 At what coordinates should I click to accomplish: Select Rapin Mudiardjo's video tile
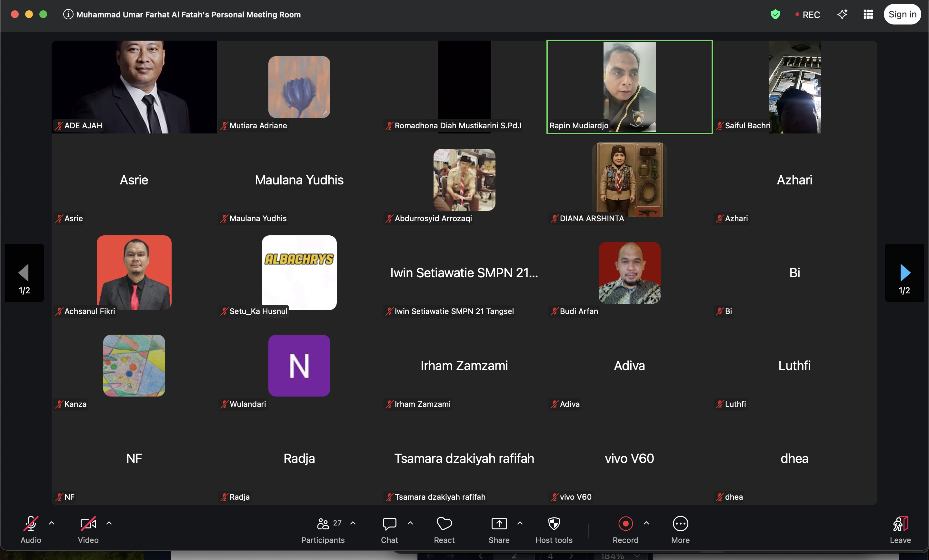(x=629, y=87)
